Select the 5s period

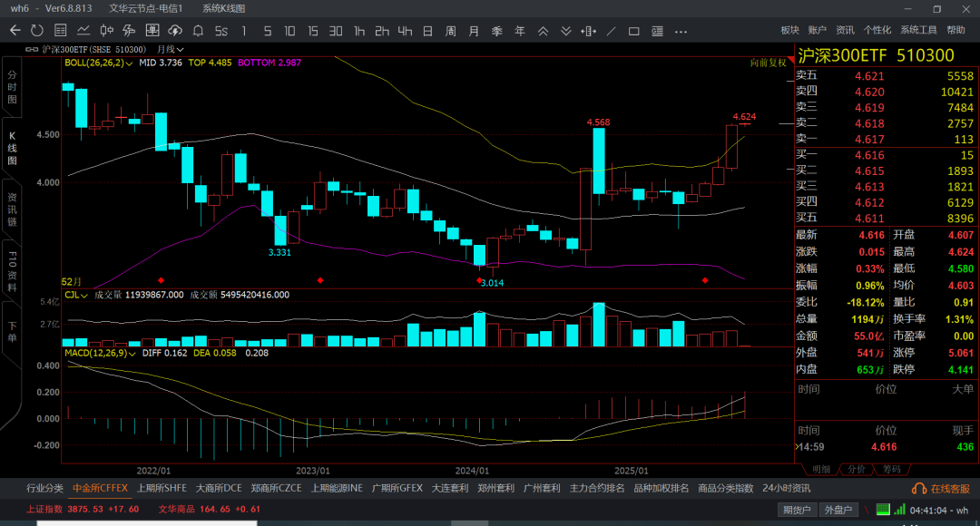coord(221,31)
